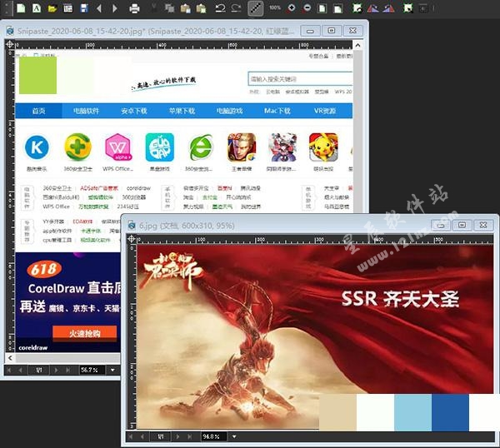500x448 pixels.
Task: Save the document with the floppy disk icon
Action: (84, 8)
